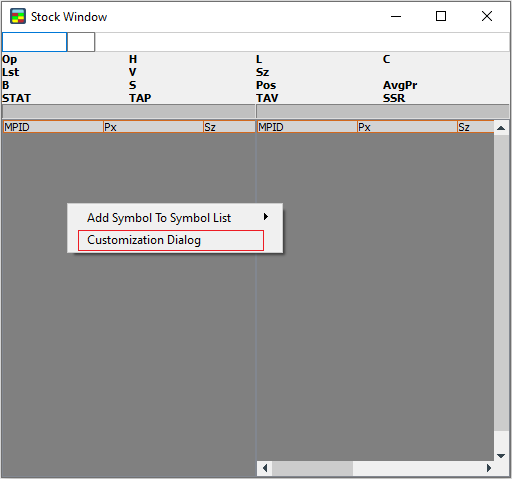This screenshot has height=479, width=512.
Task: Select the left Sz column header
Action: tap(229, 127)
